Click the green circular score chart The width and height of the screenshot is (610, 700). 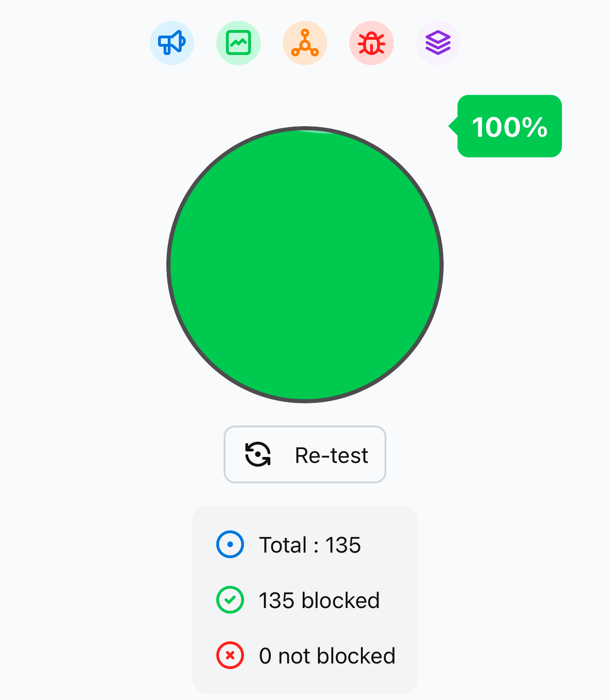click(x=305, y=265)
